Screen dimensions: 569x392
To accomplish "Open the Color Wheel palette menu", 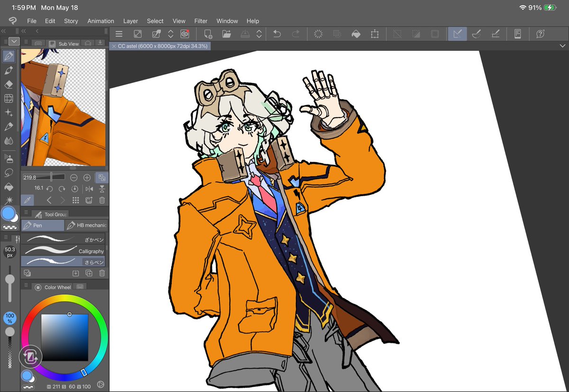I will 26,286.
